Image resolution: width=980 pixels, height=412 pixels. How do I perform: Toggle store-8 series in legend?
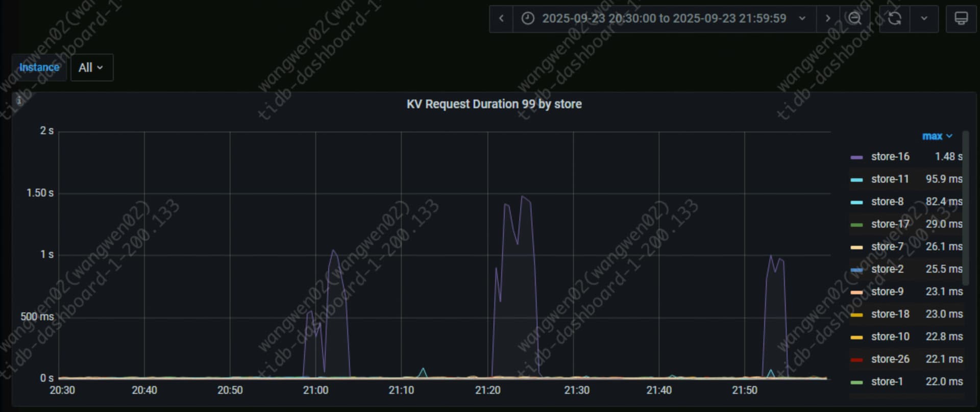coord(887,202)
